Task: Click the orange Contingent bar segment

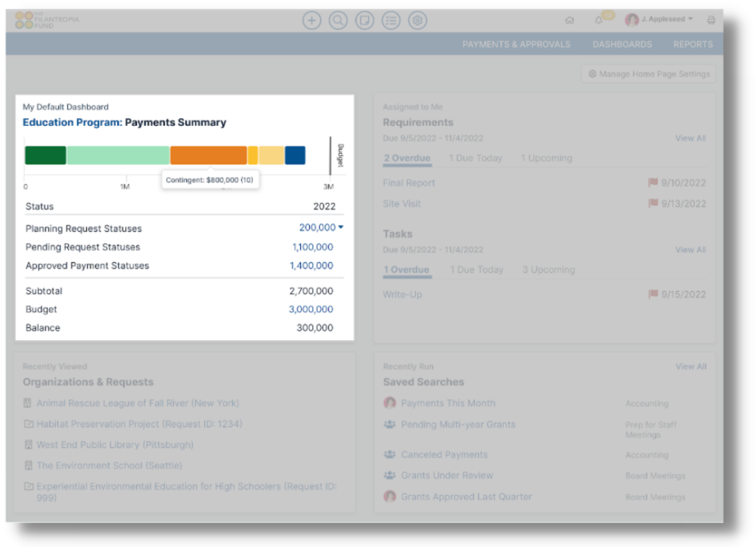Action: [208, 155]
